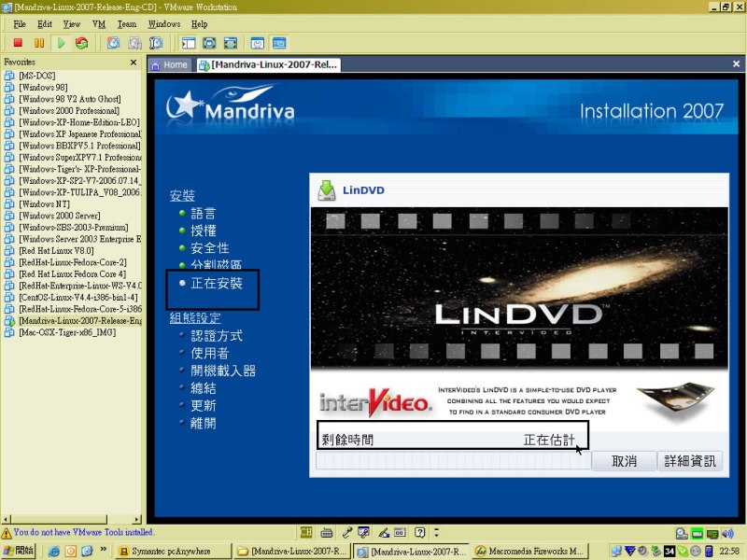The width and height of the screenshot is (747, 560).
Task: Select [Windows-SBS-2003-Premium] favorite
Action: (74, 227)
